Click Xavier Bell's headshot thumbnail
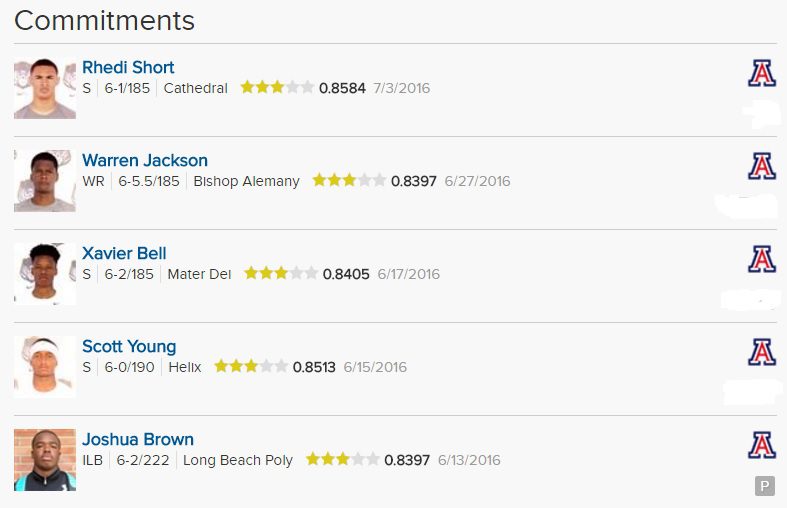787x508 pixels. [45, 274]
